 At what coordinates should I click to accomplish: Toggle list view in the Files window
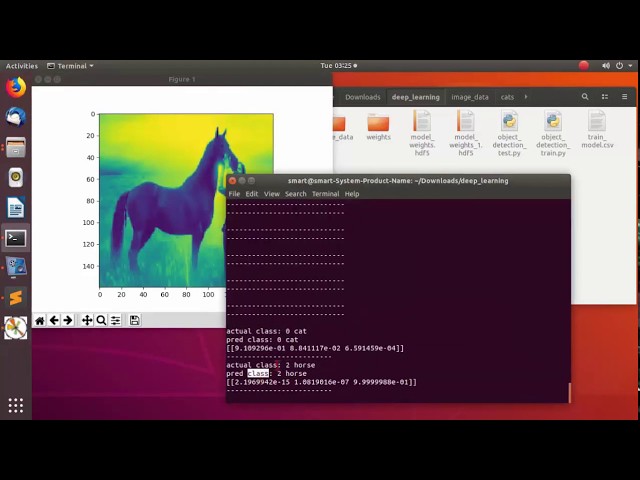point(605,97)
